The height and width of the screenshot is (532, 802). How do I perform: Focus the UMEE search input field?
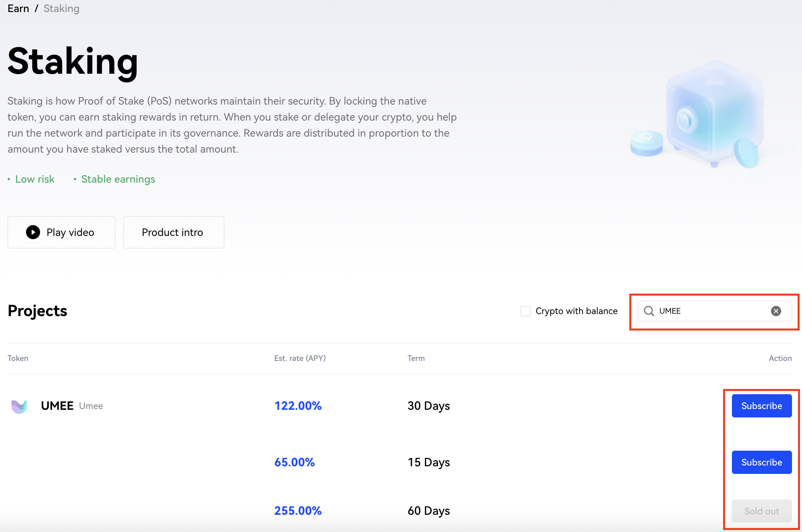[x=715, y=311]
